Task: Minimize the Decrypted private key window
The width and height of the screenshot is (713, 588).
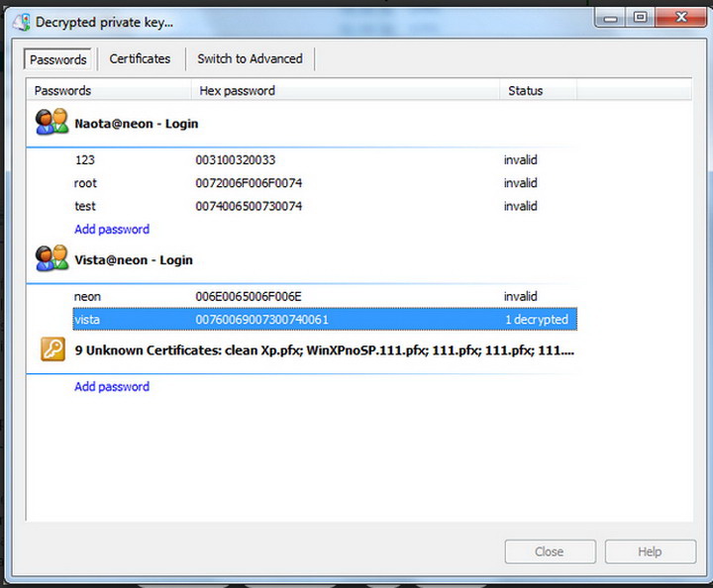Action: pos(611,18)
